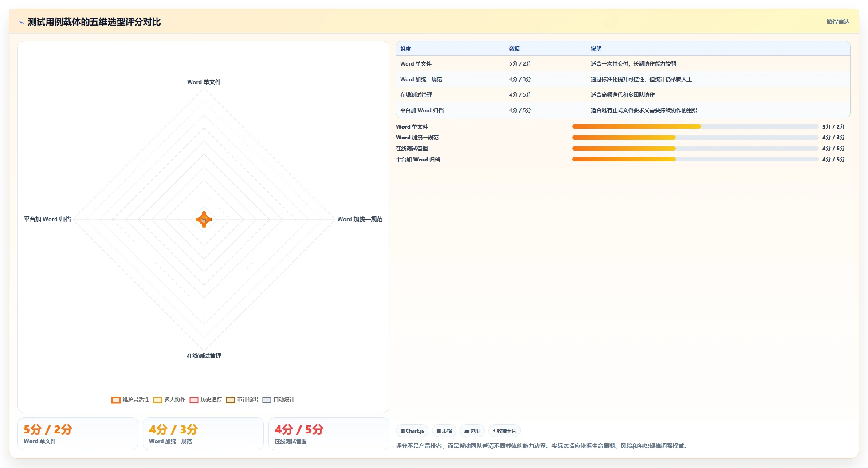The image size is (868, 468).
Task: Click the 进度 tag chip
Action: point(472,431)
